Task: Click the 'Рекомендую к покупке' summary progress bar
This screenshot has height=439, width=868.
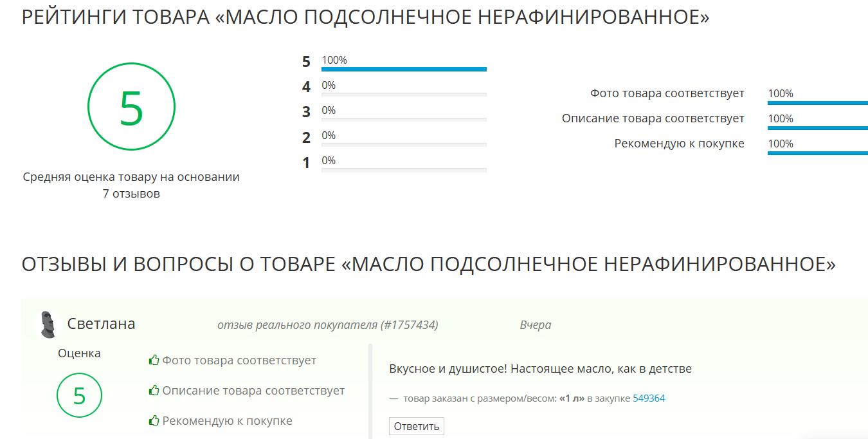Action: coord(817,153)
